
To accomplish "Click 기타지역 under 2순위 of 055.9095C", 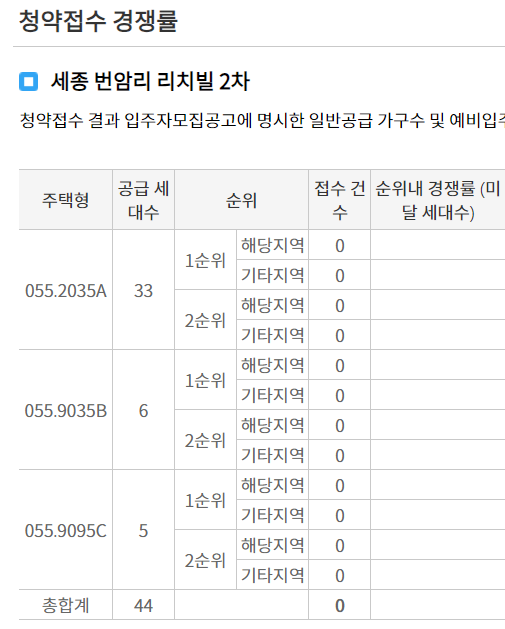I will coord(272,575).
